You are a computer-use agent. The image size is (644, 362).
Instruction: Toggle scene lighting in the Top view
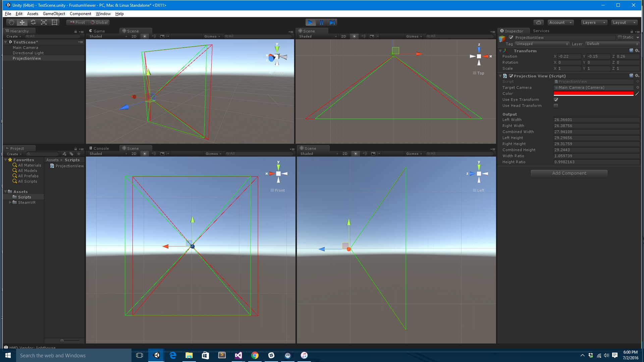[354, 36]
